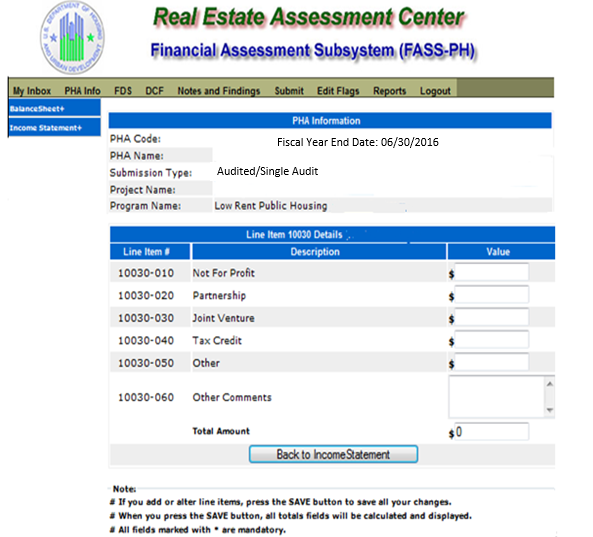Select line item number 10030-010
The height and width of the screenshot is (537, 593).
[x=146, y=273]
